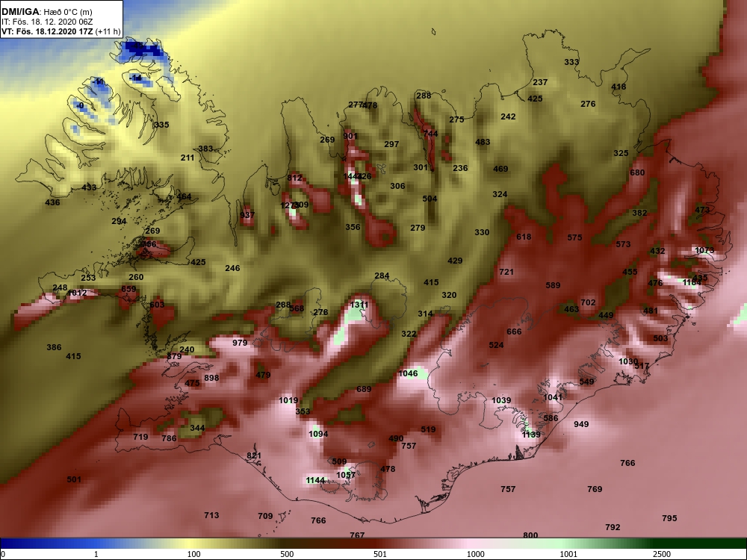Select map value 666
Image resolution: width=747 pixels, height=560 pixels.
(x=514, y=332)
